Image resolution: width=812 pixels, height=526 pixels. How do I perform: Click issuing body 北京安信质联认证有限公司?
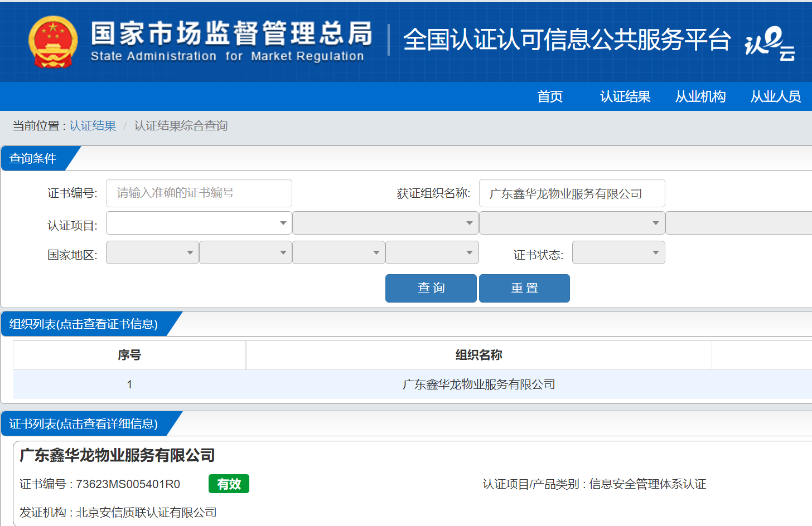point(146,513)
